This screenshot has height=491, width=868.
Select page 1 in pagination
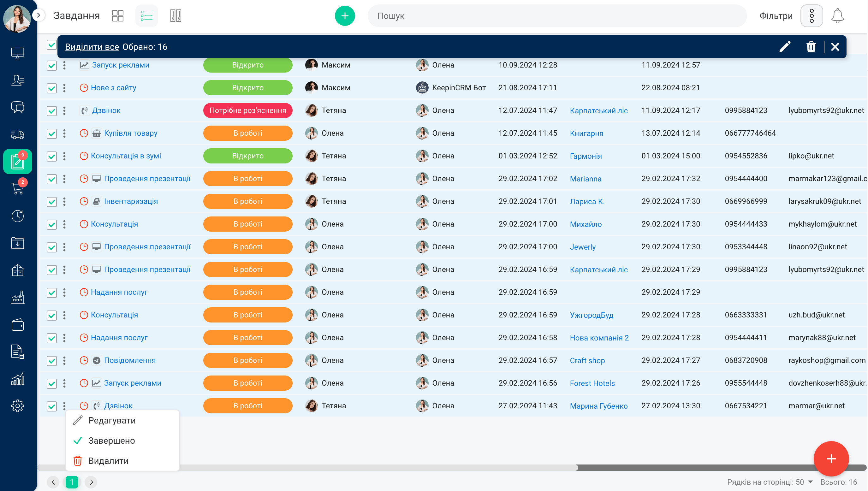point(72,482)
